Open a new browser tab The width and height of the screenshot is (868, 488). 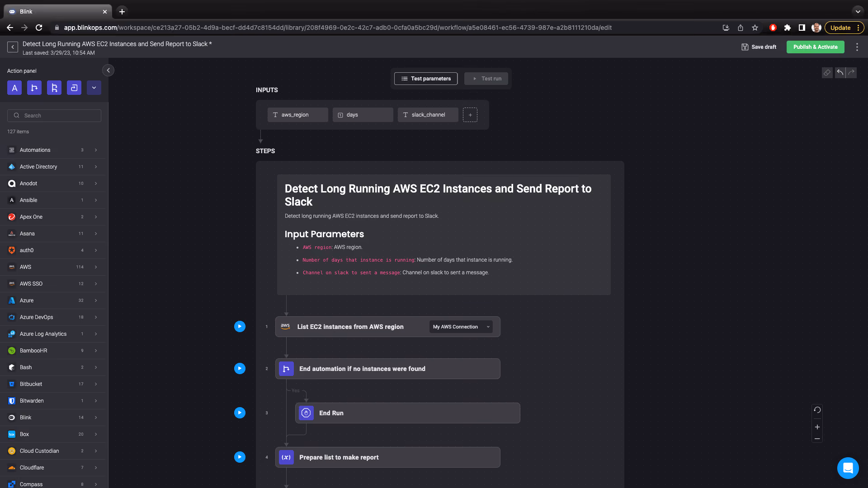pos(122,12)
